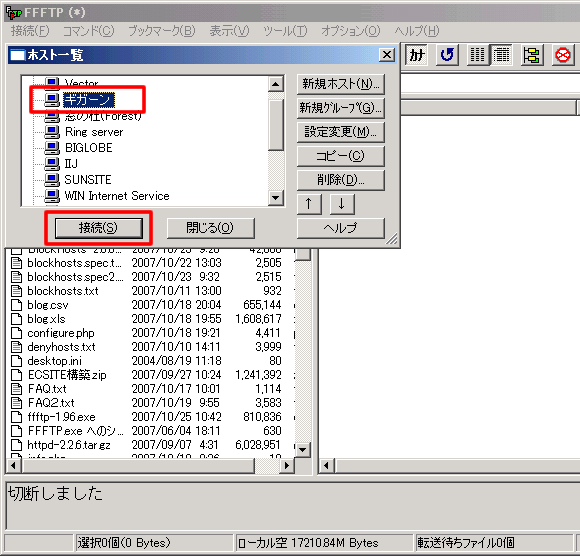Open the 接続(F) menu
This screenshot has height=556, width=580.
pyautogui.click(x=30, y=31)
